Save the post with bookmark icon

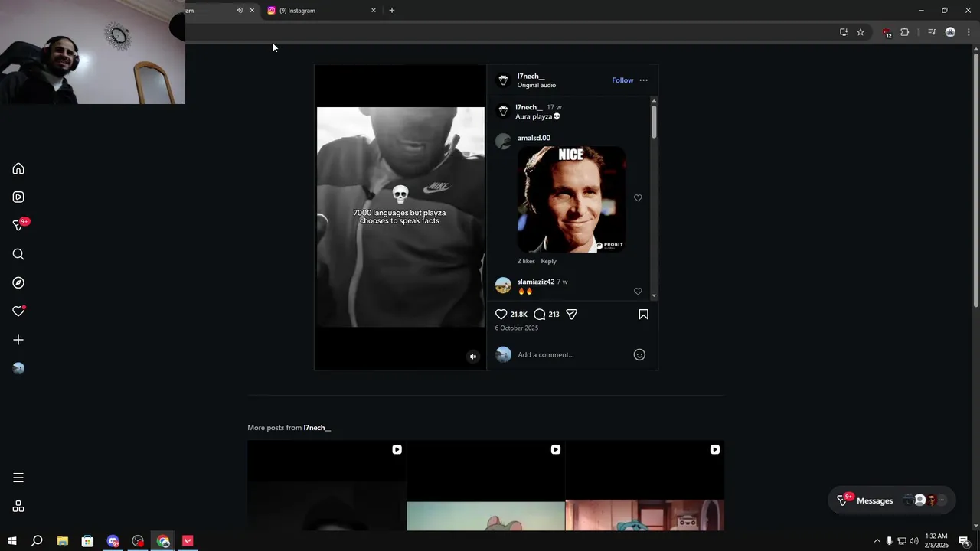pos(643,315)
